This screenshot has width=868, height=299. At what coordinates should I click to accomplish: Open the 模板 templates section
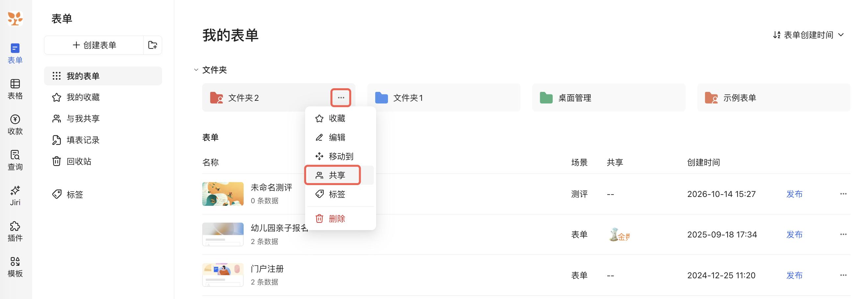coord(15,267)
